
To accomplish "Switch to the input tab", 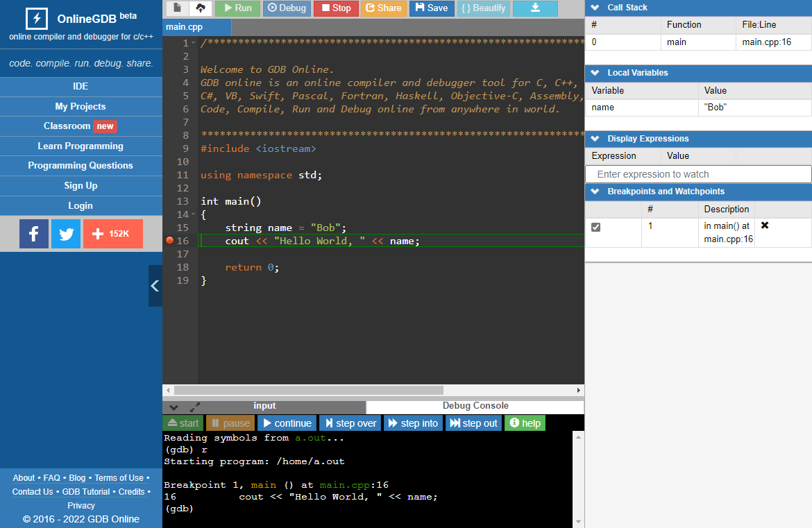I will [264, 407].
